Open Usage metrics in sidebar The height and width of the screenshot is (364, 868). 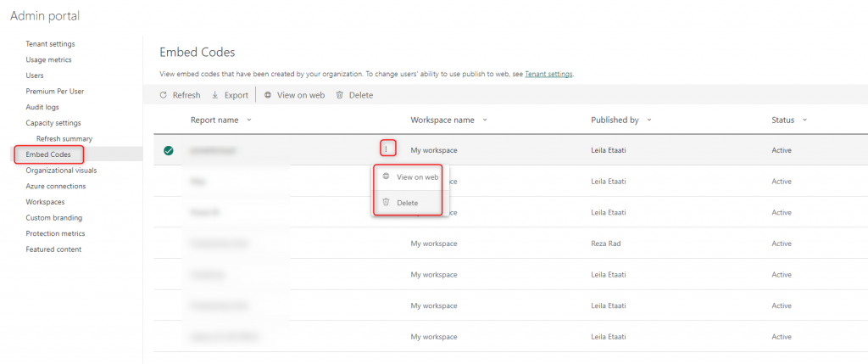(x=48, y=59)
